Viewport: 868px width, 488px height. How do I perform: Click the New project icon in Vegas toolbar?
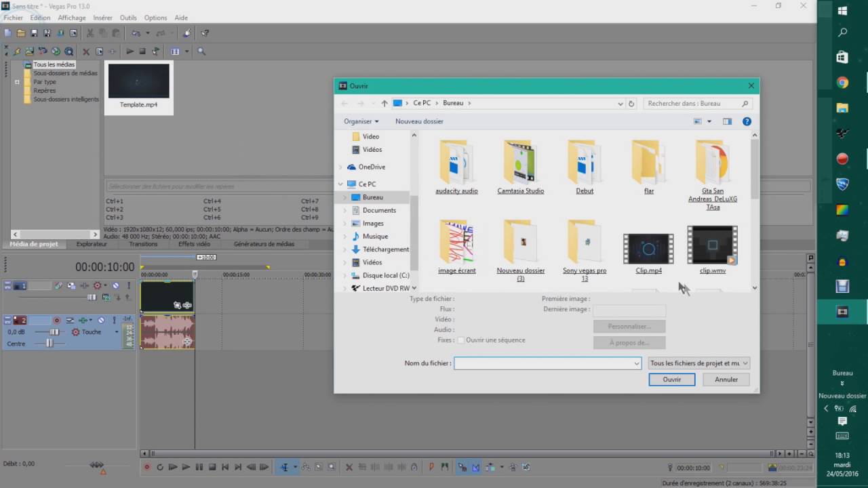[7, 33]
